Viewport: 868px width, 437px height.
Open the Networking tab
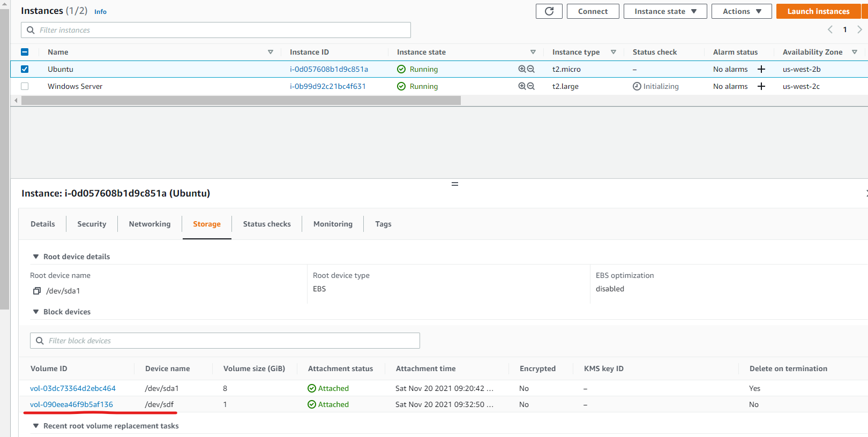[149, 224]
